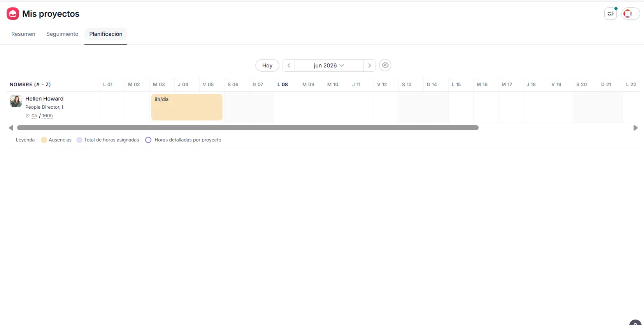This screenshot has width=644, height=325.
Task: Click the clock icon beside 0h / 160h
Action: click(x=28, y=116)
